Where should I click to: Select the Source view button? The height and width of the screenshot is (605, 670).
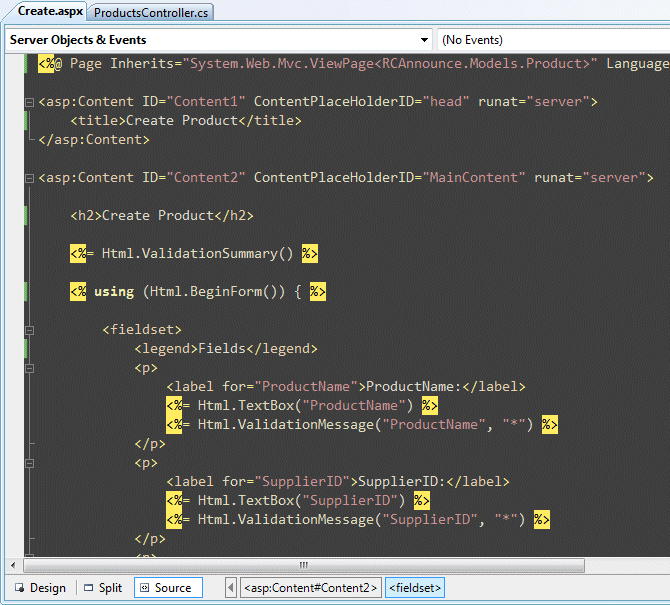[x=168, y=588]
